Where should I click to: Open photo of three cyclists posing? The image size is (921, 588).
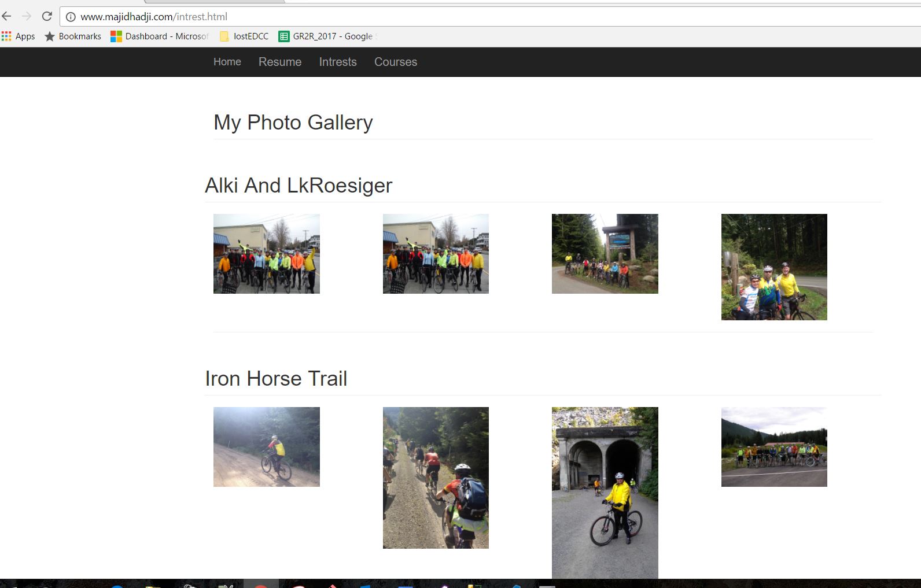[x=774, y=267]
